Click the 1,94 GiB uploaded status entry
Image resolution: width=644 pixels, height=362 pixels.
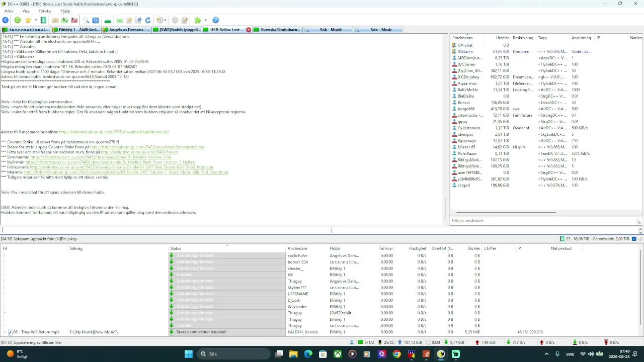[x=485, y=342]
